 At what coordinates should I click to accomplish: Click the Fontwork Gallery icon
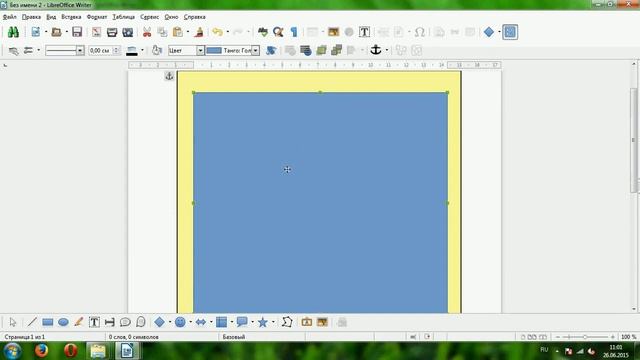pos(307,322)
